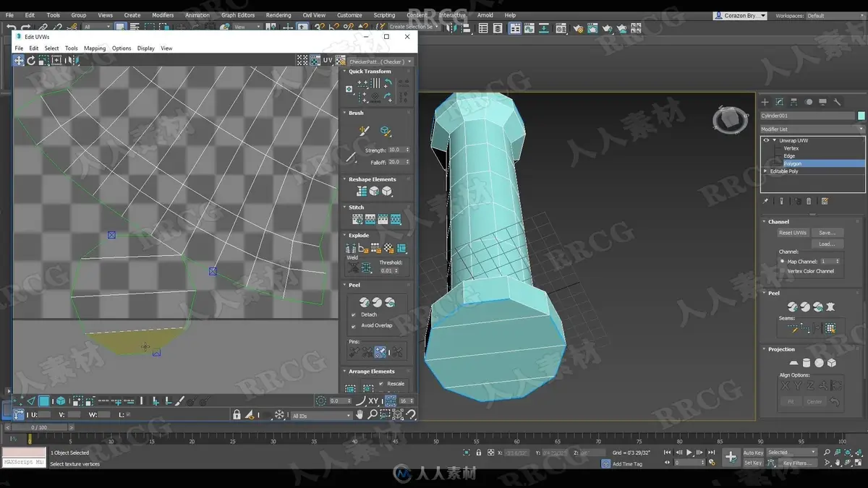The image size is (868, 488).
Task: Click the Save... button in Channel rollout
Action: [x=827, y=233]
